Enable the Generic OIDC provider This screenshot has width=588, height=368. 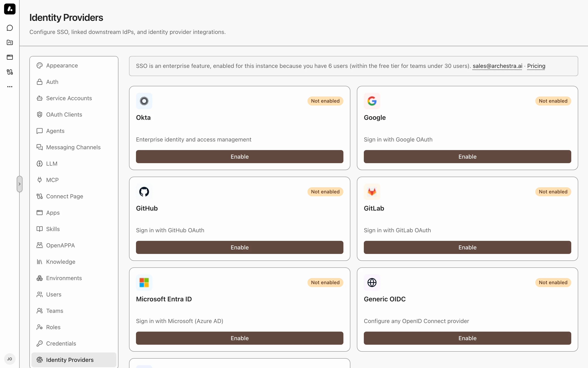[468, 338]
